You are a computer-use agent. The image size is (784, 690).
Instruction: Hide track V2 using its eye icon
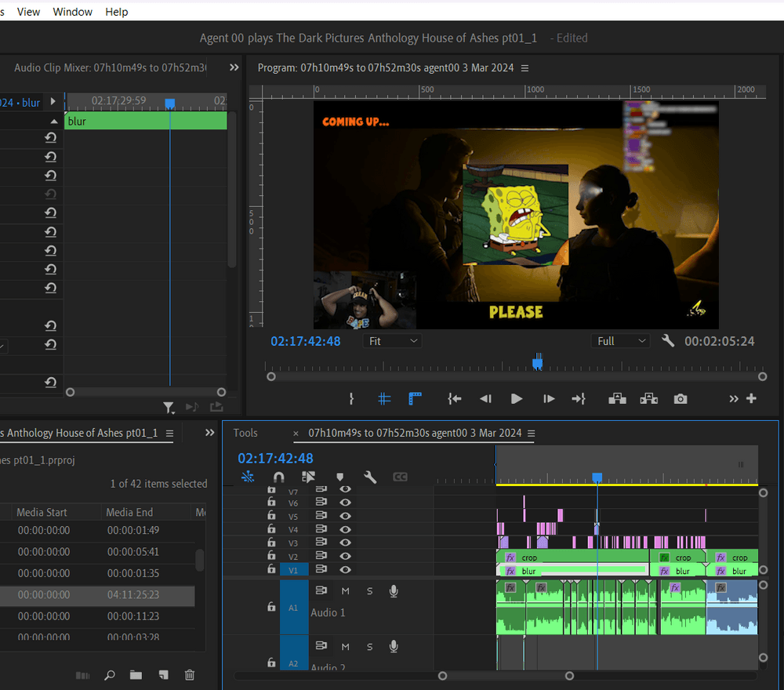pyautogui.click(x=344, y=557)
